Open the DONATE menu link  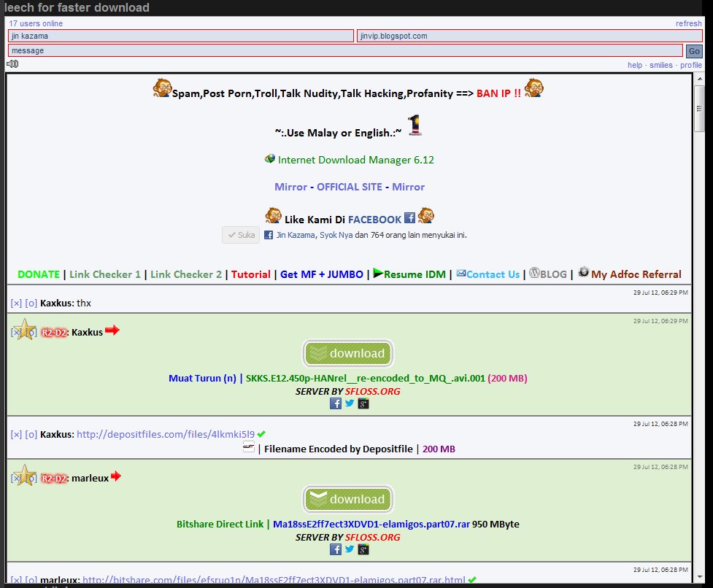click(x=39, y=274)
